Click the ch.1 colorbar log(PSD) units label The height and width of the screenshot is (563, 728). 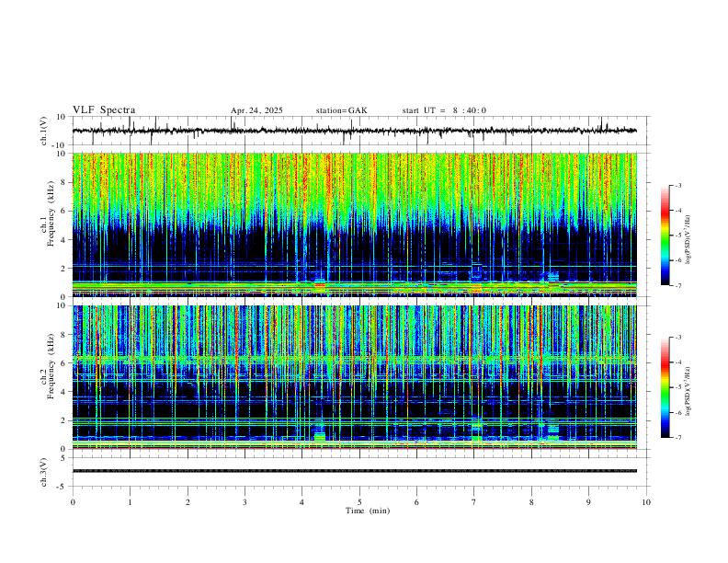tap(688, 240)
